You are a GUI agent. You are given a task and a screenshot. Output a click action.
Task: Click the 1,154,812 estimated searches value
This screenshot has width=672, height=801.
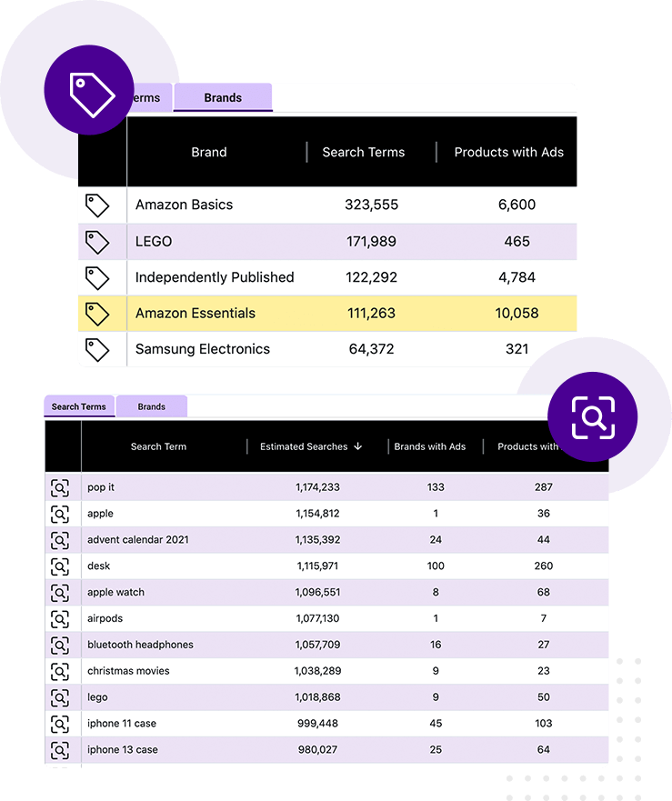317,514
